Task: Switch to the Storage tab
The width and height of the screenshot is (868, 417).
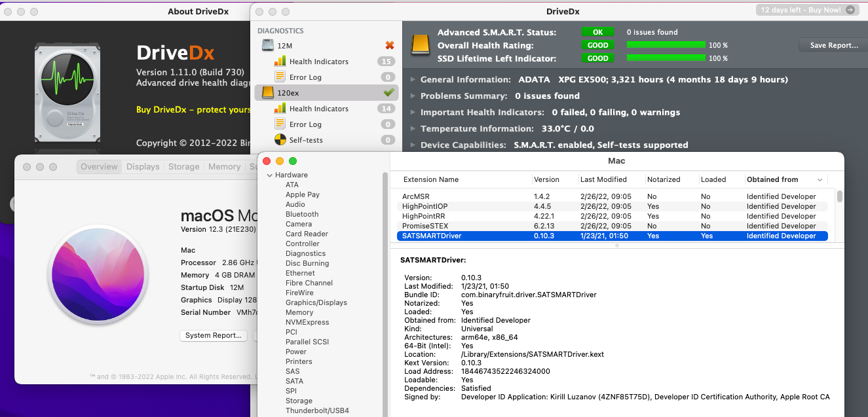Action: [x=183, y=167]
